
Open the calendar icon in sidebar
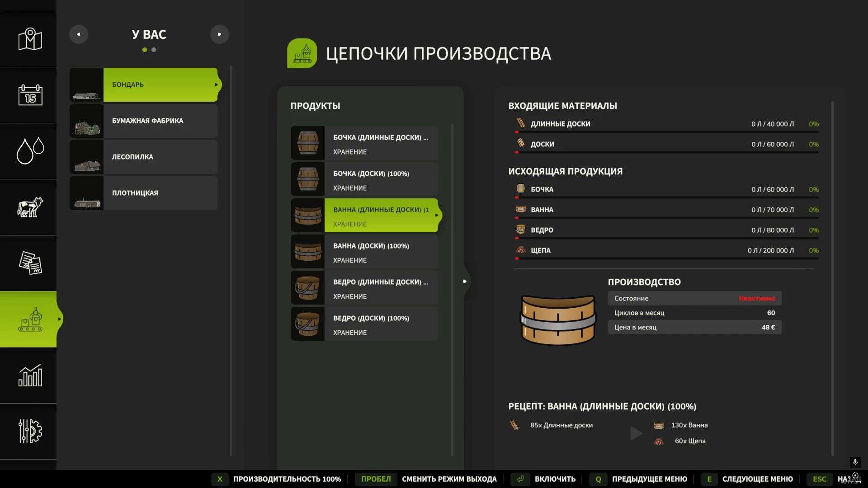coord(30,95)
